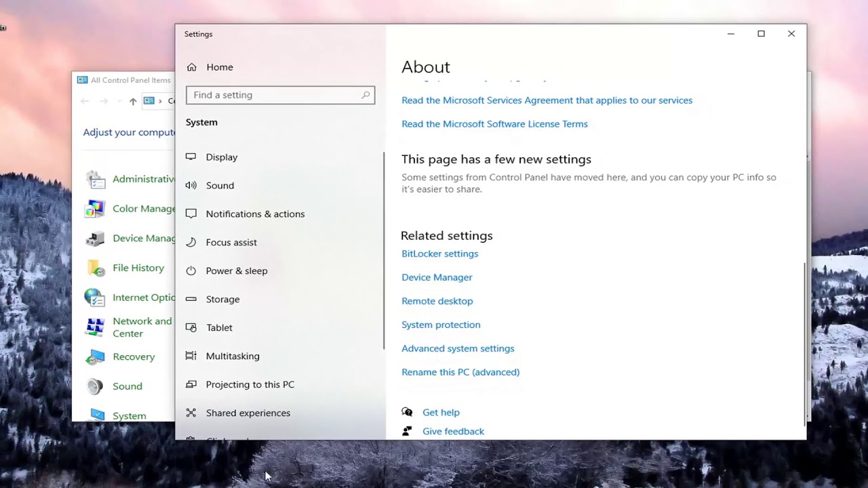Click Rename this PC (advanced)
Viewport: 868px width, 488px height.
(x=460, y=372)
